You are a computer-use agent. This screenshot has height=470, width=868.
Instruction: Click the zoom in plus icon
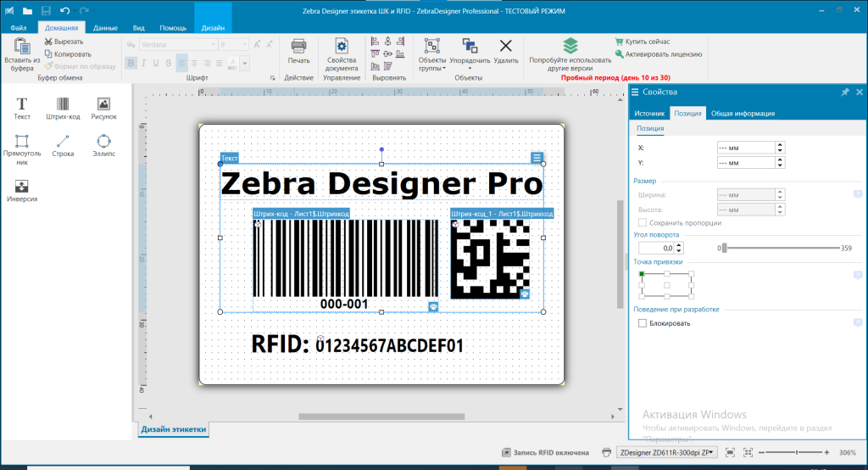826,452
